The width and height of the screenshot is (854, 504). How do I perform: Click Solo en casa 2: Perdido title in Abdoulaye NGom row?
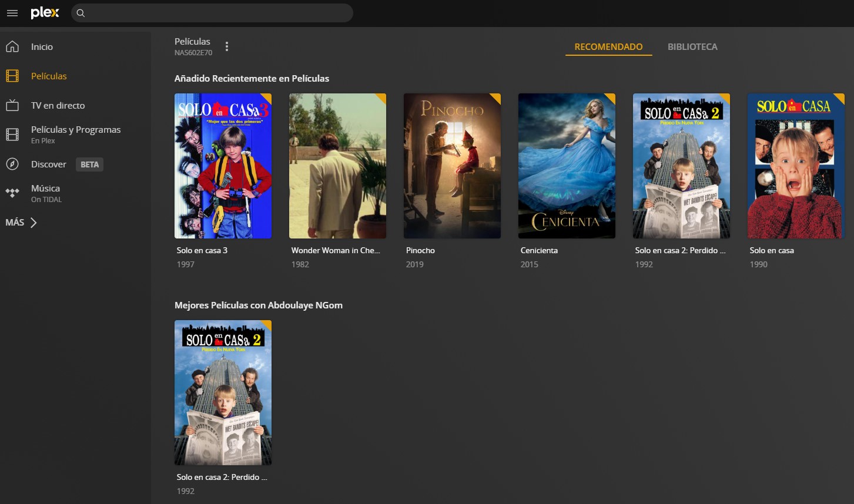pyautogui.click(x=222, y=477)
